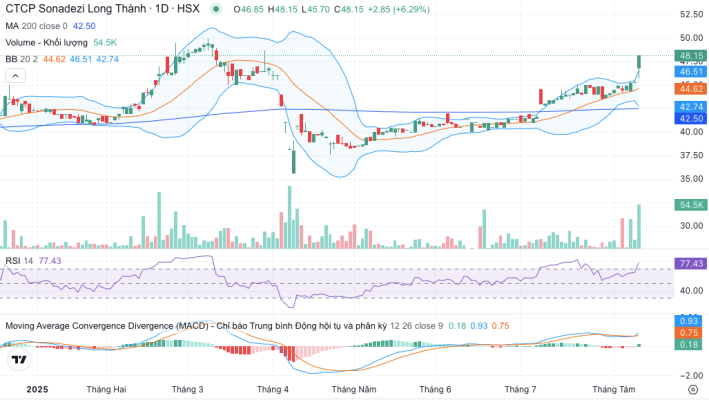Click the 54.5K volume legend value

tap(105, 42)
